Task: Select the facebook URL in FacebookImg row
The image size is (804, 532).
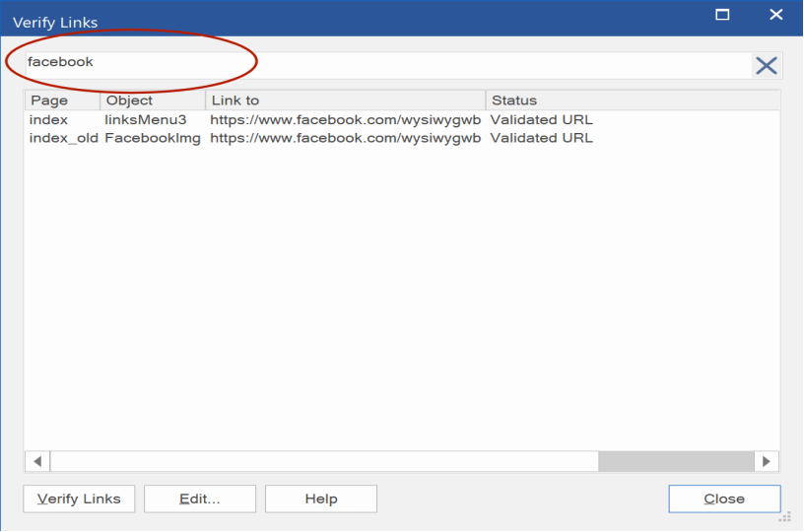Action: tap(346, 138)
